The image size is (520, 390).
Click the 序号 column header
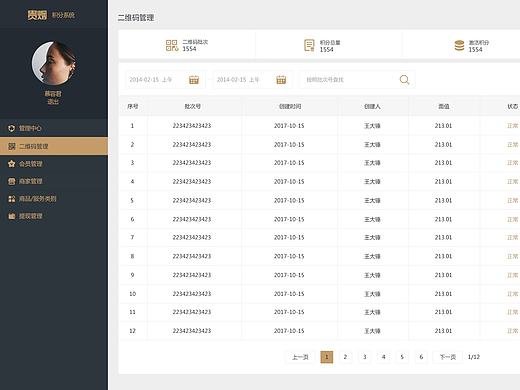(133, 106)
